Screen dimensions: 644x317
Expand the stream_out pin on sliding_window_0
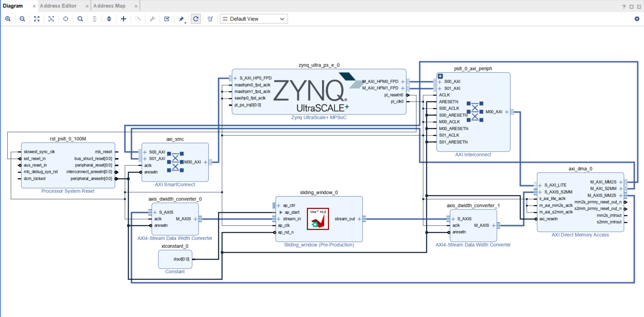click(x=359, y=219)
